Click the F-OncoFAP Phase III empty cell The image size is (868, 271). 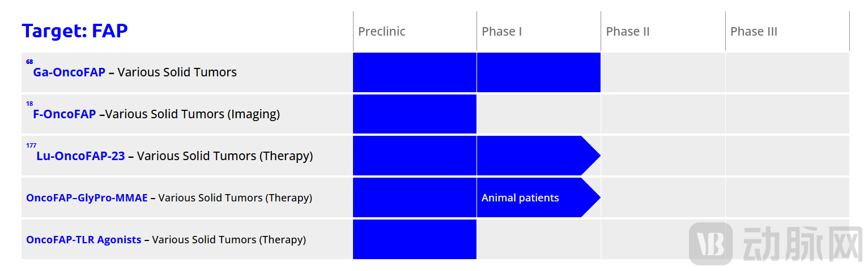[x=788, y=114]
